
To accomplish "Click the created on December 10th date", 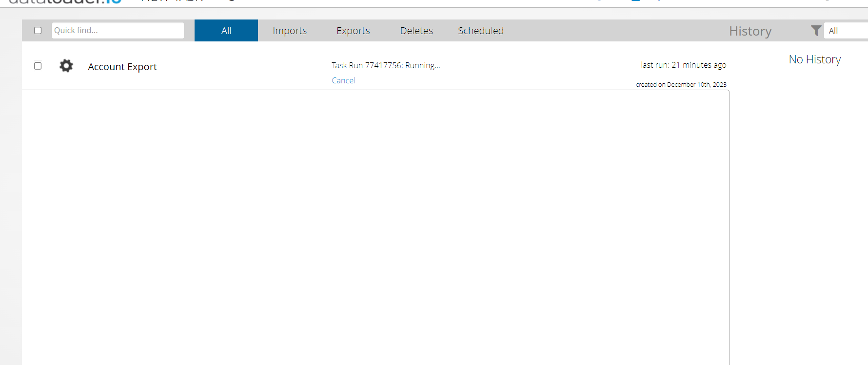I will [x=681, y=84].
